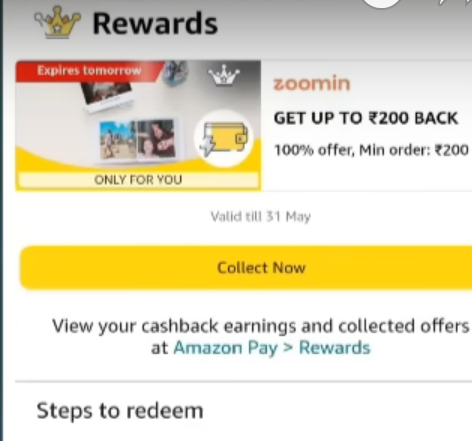Click the white circle at the top right
472x441 pixels.
point(381,3)
